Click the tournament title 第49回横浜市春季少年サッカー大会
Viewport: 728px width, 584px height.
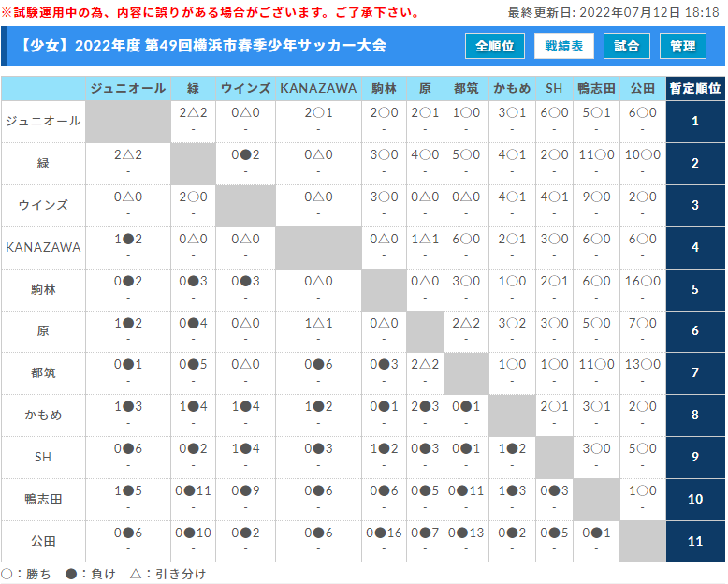point(266,46)
